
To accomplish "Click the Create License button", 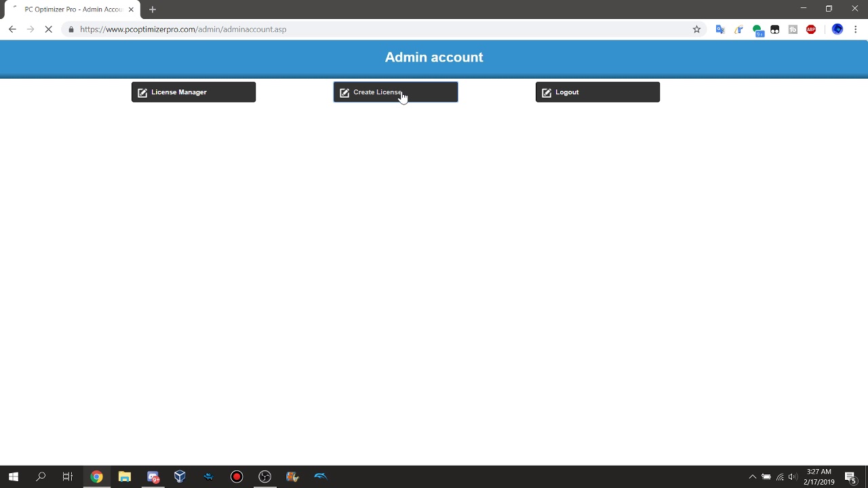I will point(395,92).
